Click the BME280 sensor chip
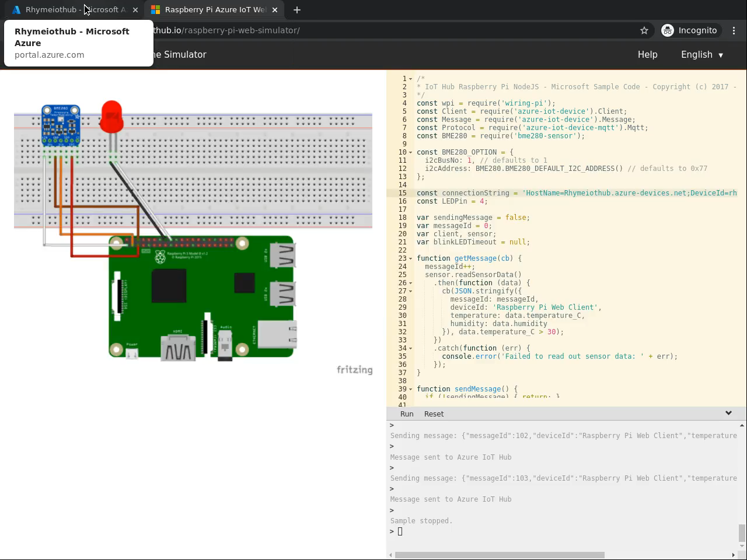 pyautogui.click(x=61, y=124)
